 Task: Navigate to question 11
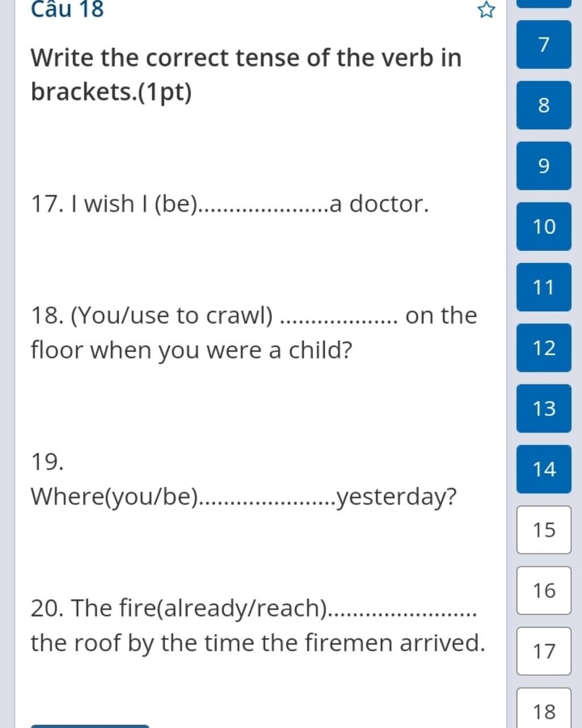pos(544,287)
